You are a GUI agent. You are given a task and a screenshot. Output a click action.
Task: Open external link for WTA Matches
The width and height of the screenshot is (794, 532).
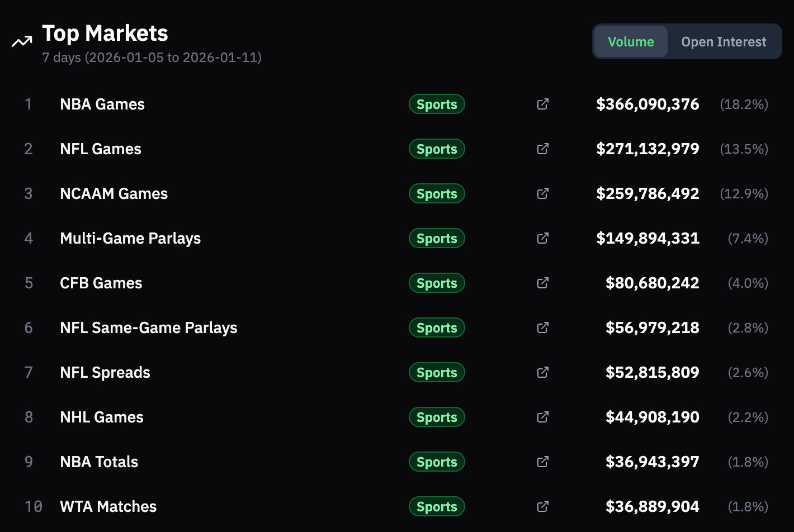[x=542, y=506]
